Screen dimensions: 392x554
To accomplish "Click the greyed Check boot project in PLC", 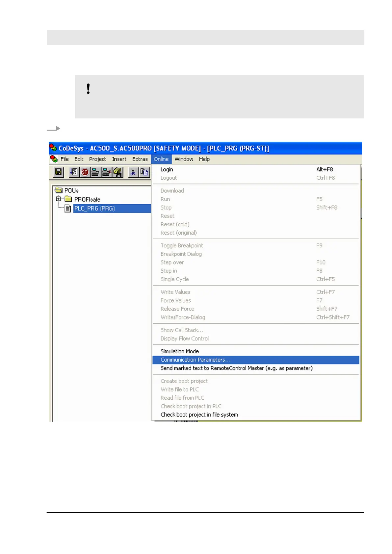I will (x=256, y=406).
